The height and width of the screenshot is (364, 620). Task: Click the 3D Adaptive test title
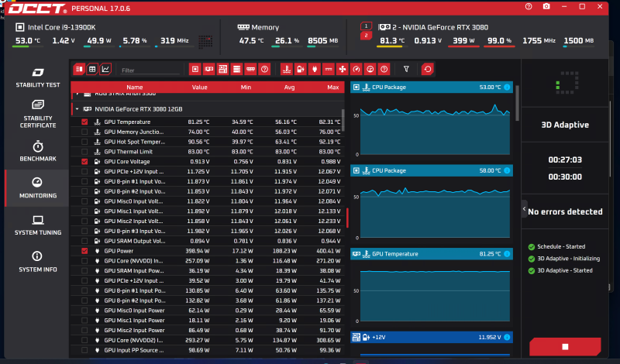[x=565, y=125]
